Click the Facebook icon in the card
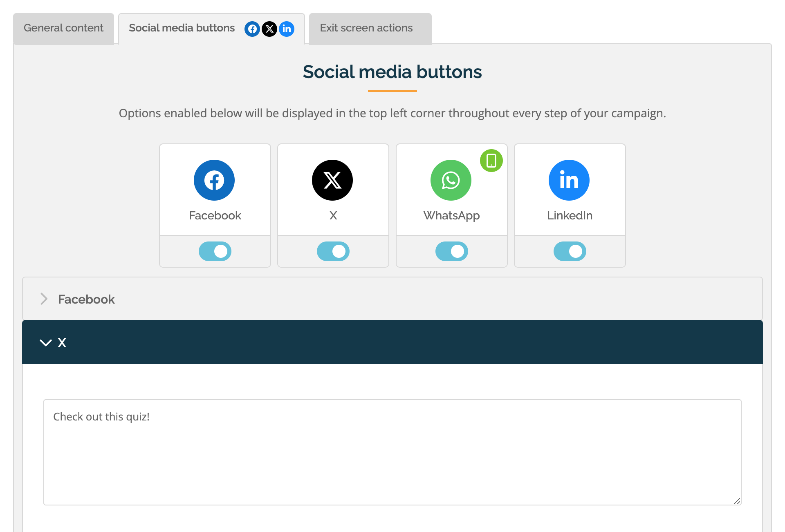785x532 pixels. pyautogui.click(x=214, y=180)
